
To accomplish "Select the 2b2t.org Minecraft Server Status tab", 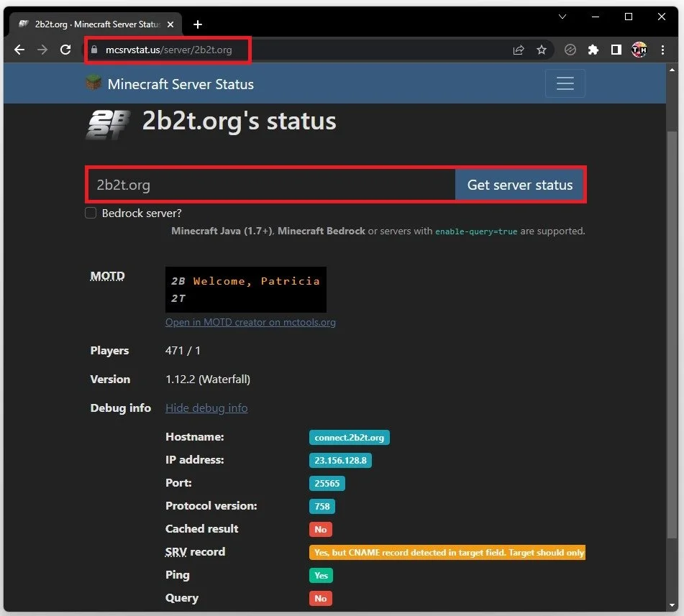I will (x=95, y=24).
